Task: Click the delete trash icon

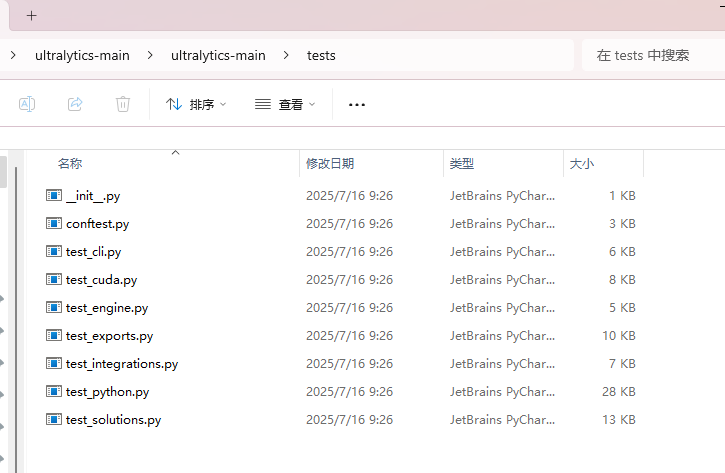Action: click(123, 104)
